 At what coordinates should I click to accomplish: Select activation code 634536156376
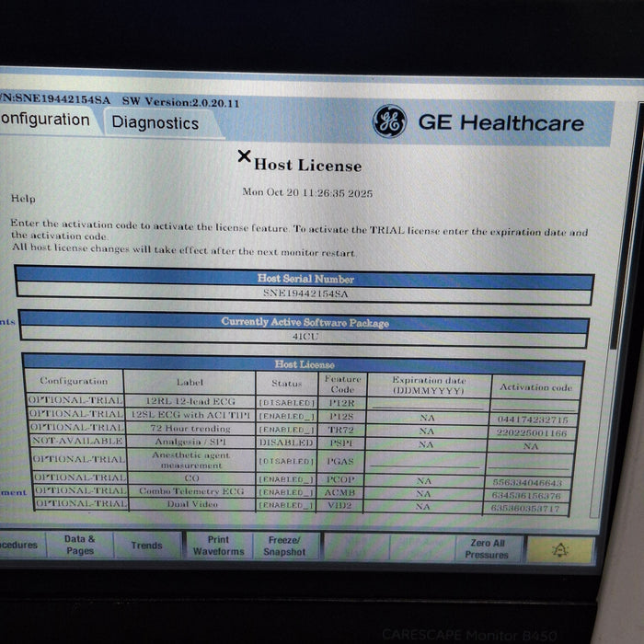[x=526, y=496]
